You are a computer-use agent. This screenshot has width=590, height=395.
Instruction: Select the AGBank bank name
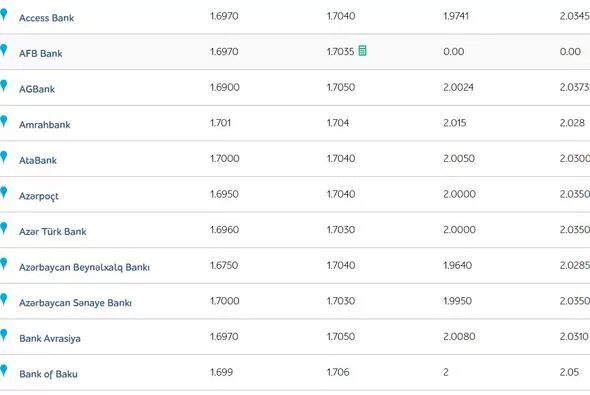[x=37, y=89]
